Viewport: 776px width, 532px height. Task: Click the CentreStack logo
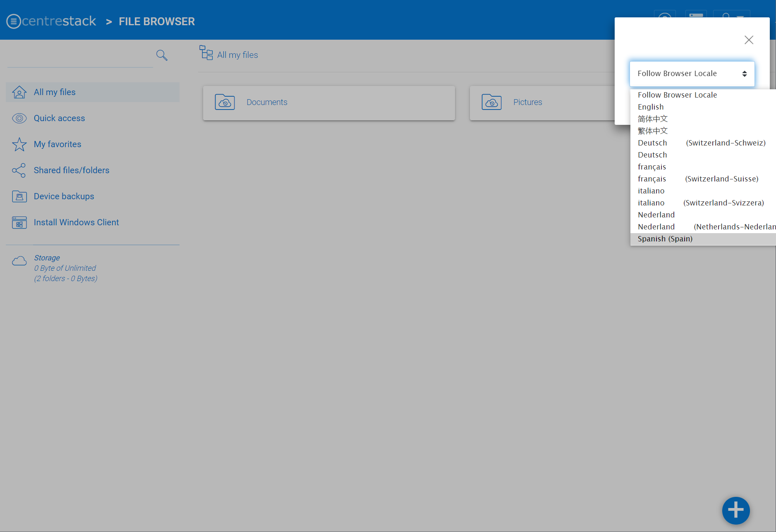tap(51, 21)
